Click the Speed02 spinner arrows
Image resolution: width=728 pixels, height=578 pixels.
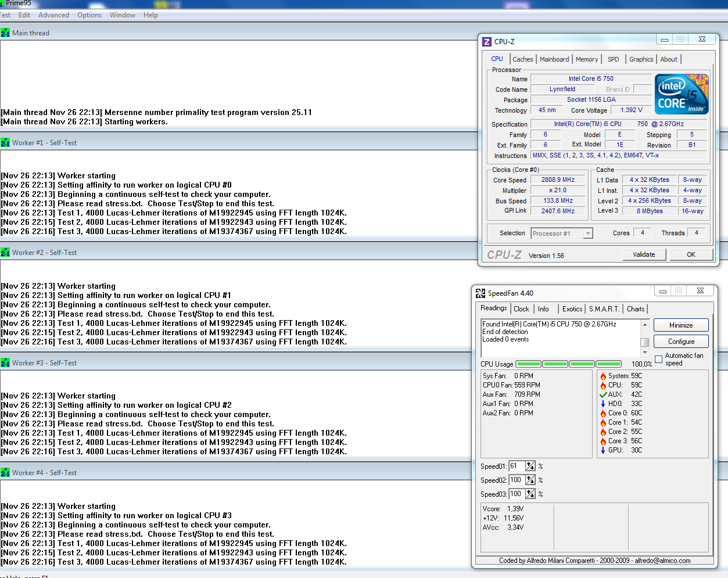[530, 480]
